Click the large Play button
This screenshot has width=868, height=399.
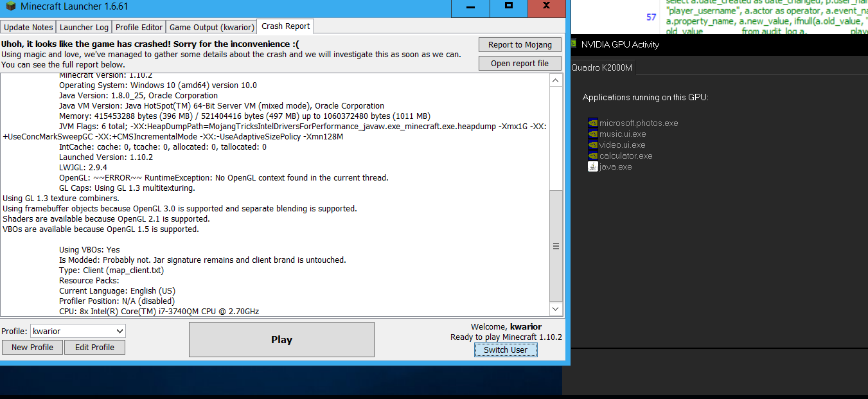[x=281, y=339]
